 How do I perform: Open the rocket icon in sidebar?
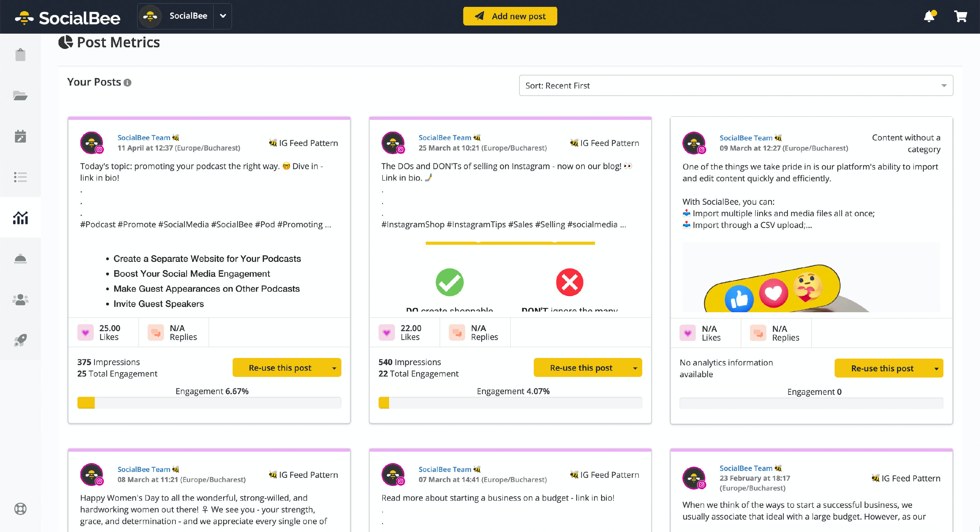click(x=20, y=340)
